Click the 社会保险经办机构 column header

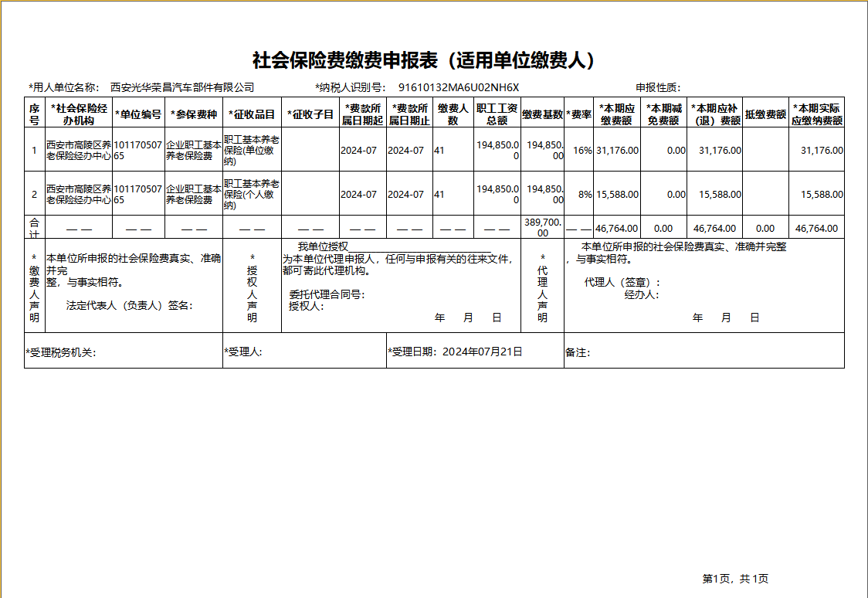tap(79, 114)
